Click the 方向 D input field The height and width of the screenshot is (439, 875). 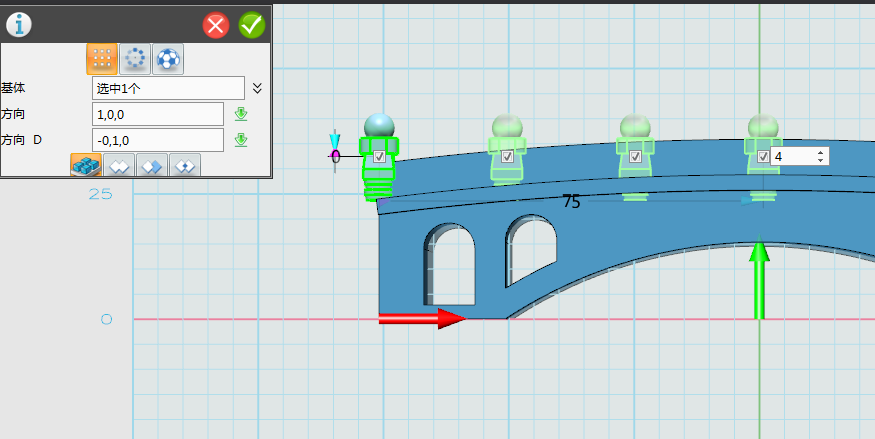(158, 140)
